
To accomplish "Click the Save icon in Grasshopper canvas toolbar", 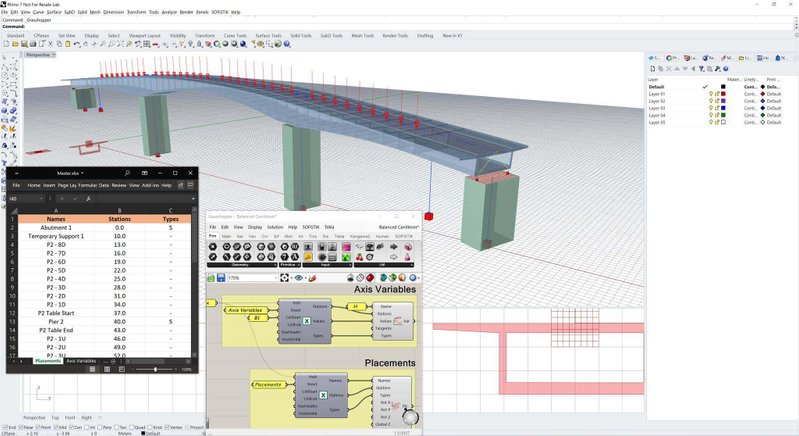I will pyautogui.click(x=220, y=277).
